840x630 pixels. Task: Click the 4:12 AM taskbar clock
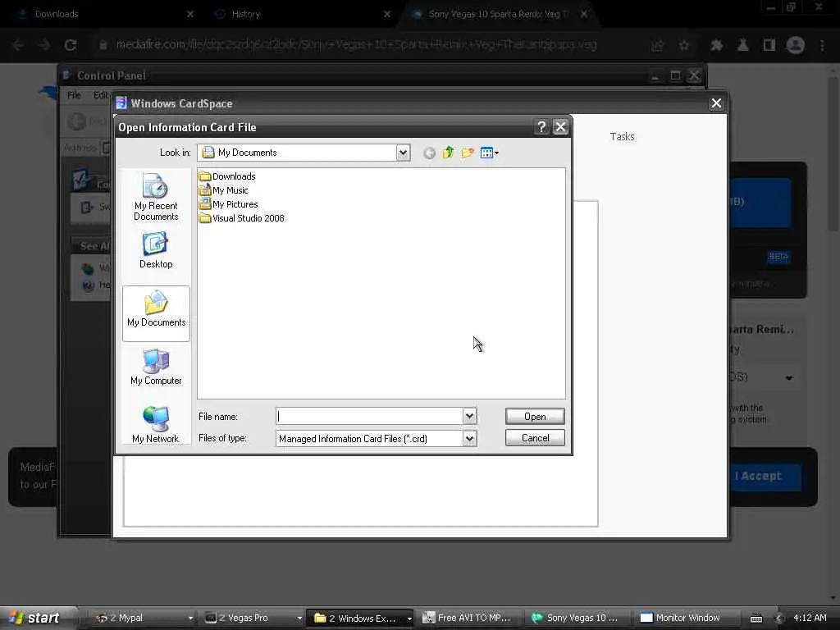pos(810,618)
